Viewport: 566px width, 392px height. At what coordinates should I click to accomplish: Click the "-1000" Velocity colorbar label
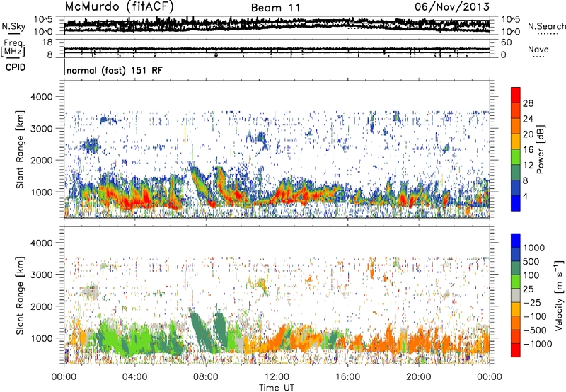537,344
